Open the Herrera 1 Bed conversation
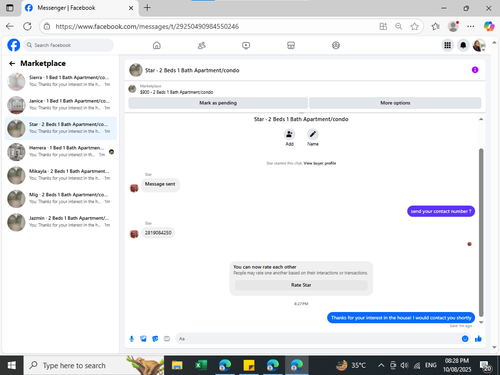The width and height of the screenshot is (500, 375). tap(61, 152)
